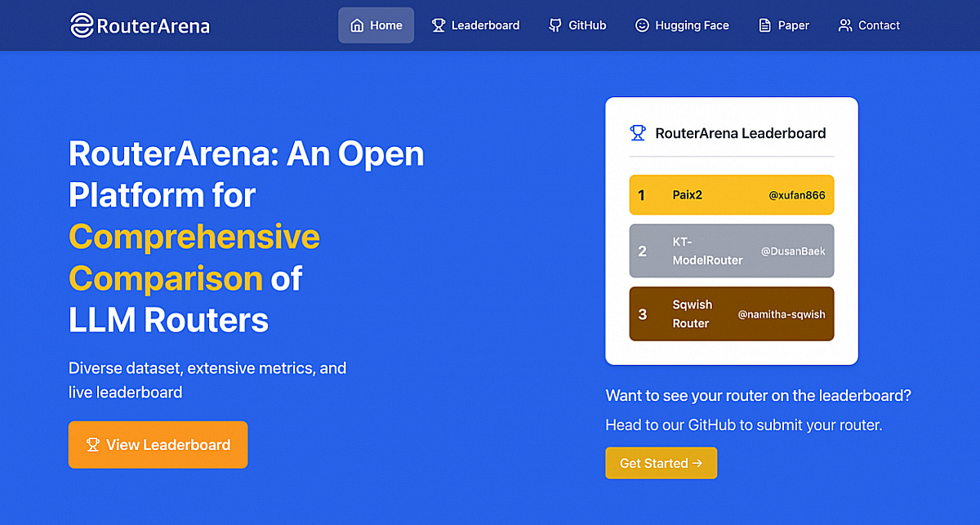The height and width of the screenshot is (525, 980).
Task: Open the Leaderboard menu item
Action: (475, 25)
